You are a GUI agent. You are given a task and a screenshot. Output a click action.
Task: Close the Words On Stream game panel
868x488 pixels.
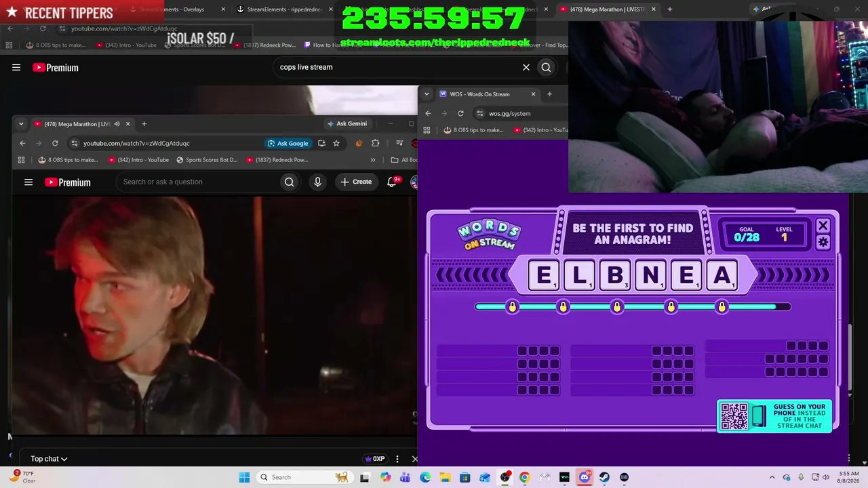[x=823, y=225]
